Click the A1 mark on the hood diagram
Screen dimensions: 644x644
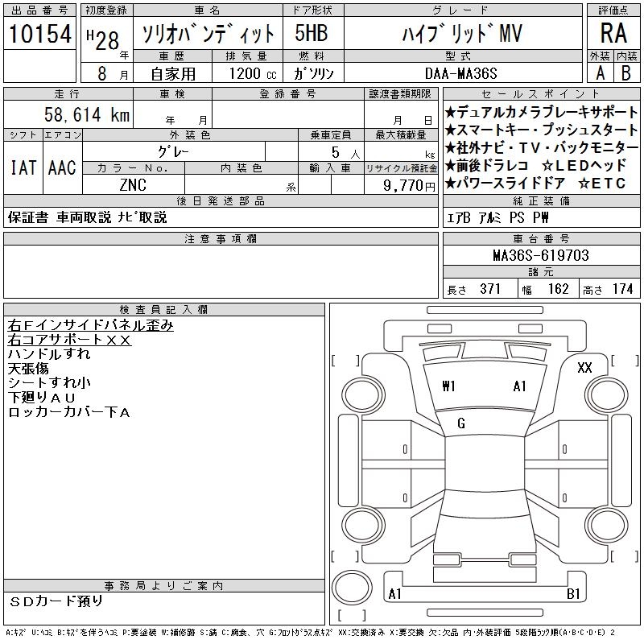click(x=519, y=386)
